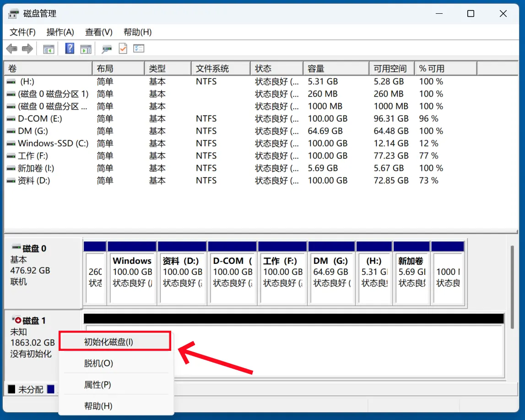The width and height of the screenshot is (525, 420).
Task: Open help via the blue question mark icon
Action: pyautogui.click(x=69, y=49)
